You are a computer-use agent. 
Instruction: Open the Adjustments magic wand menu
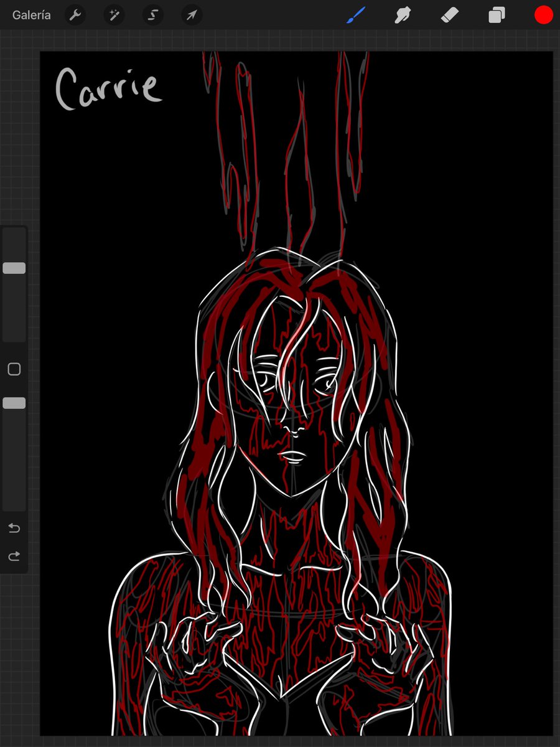click(114, 15)
